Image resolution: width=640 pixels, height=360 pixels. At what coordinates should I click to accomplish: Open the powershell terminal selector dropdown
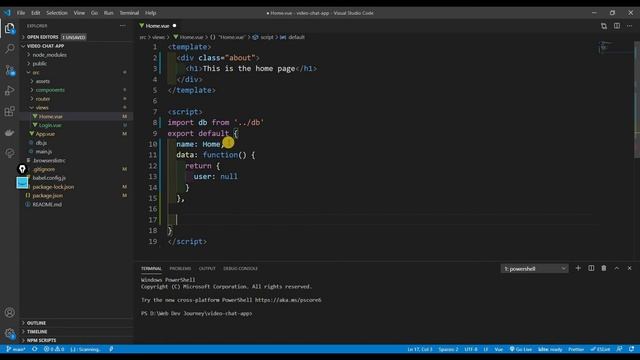(534, 269)
